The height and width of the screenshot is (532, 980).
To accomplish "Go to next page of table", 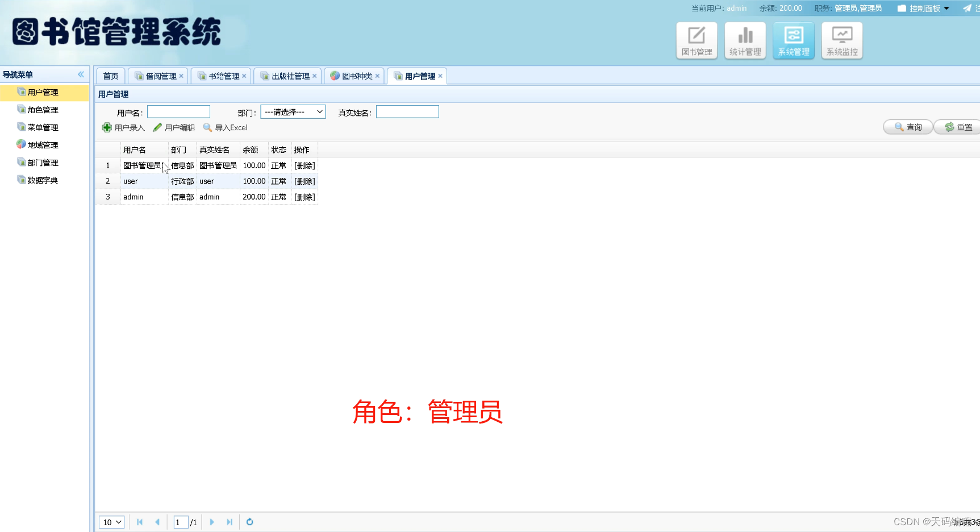I will pos(212,522).
